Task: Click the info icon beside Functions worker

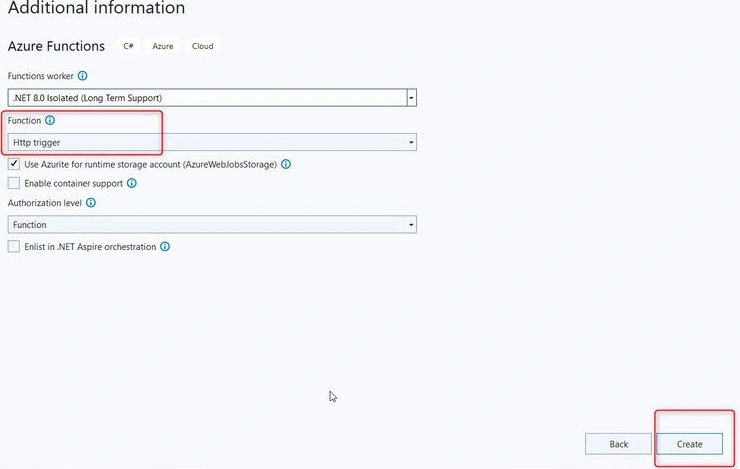Action: pyautogui.click(x=83, y=76)
